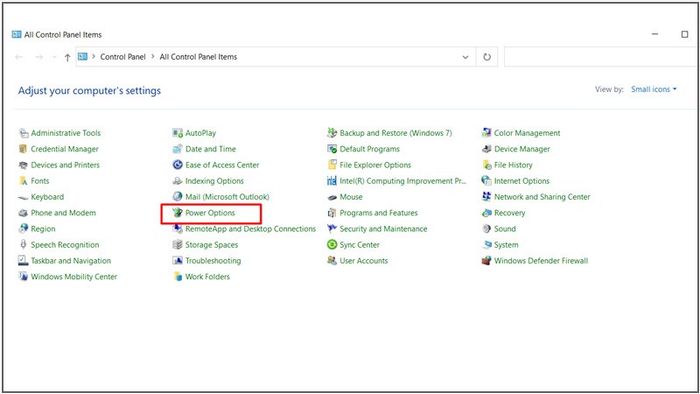
Task: Select Control Panel in the breadcrumb path
Action: tap(123, 57)
